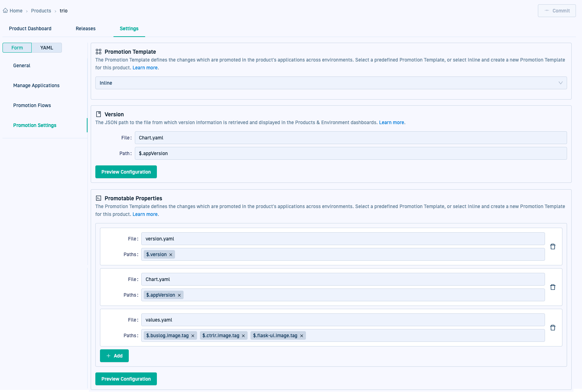This screenshot has width=582, height=392.
Task: Switch to the YAML view toggle
Action: coord(47,48)
